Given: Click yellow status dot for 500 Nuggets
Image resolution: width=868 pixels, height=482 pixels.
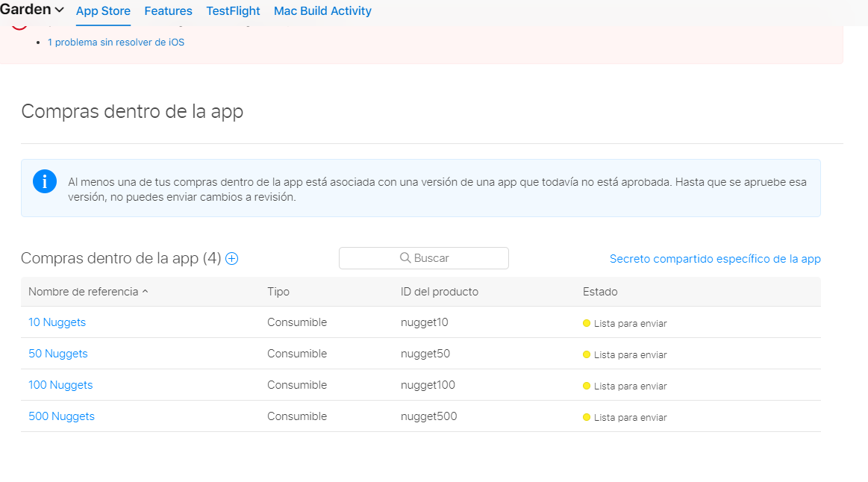Looking at the screenshot, I should tap(587, 417).
